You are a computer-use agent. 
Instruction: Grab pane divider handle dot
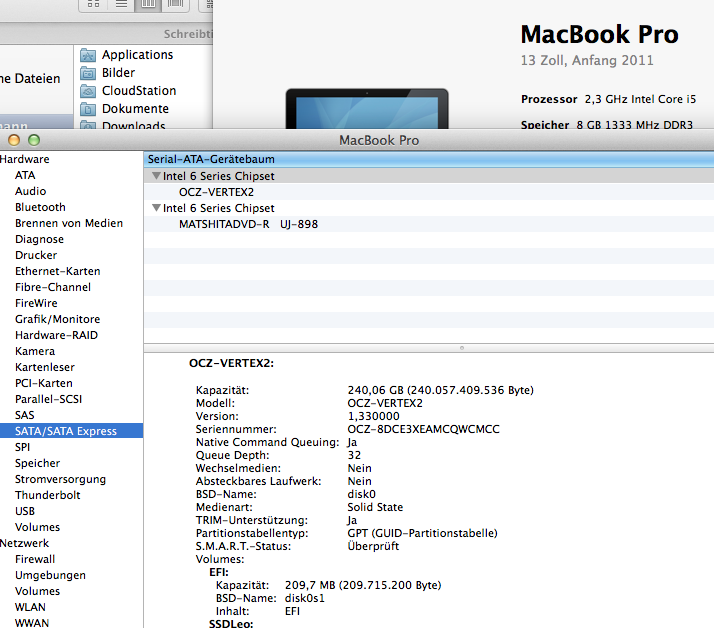(462, 348)
